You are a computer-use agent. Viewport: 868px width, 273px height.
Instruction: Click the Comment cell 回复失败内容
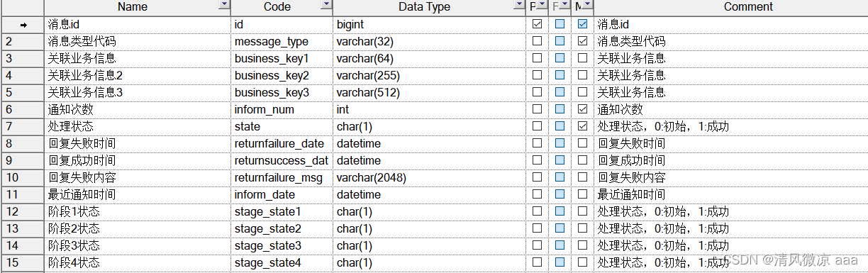pyautogui.click(x=730, y=177)
